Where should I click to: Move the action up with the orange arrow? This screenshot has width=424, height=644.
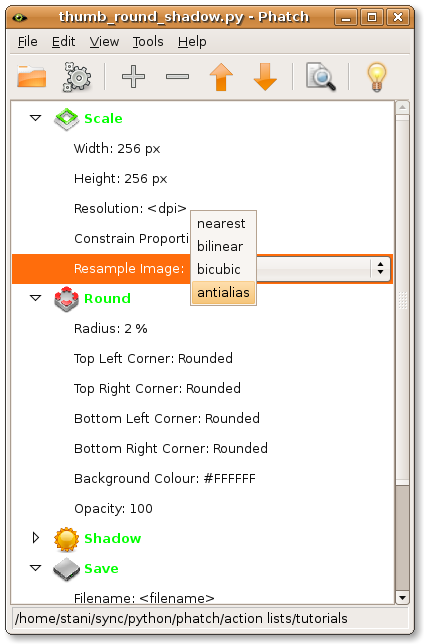[221, 76]
